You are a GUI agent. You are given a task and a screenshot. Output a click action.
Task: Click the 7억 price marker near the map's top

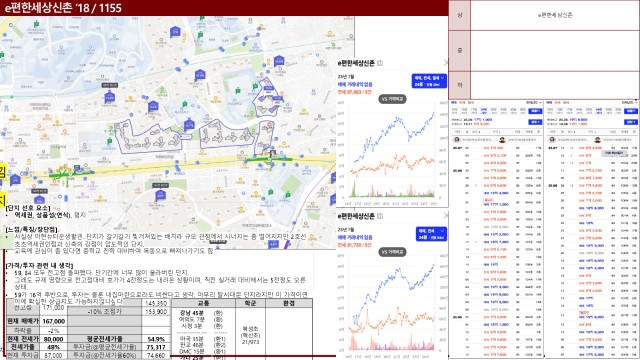176,31
